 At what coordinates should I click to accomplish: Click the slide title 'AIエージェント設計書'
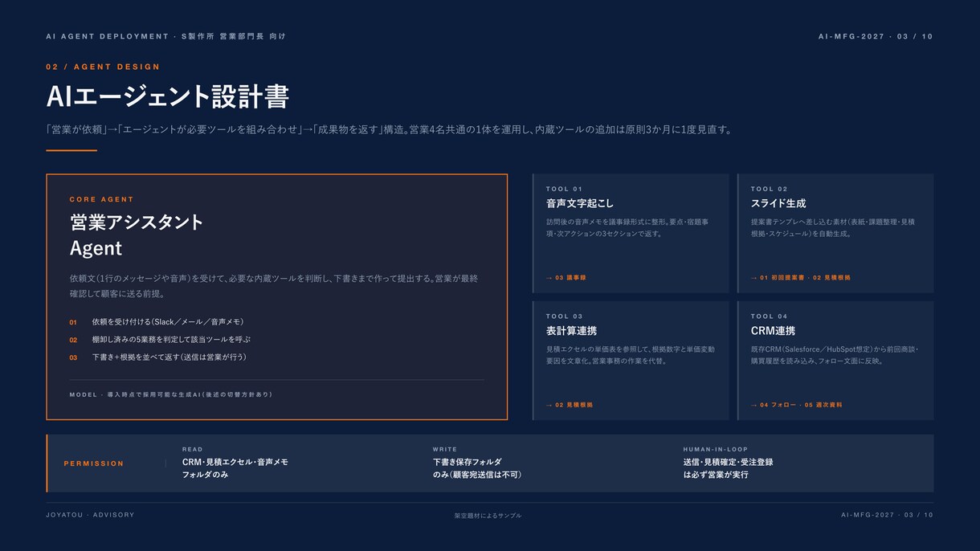coord(167,96)
